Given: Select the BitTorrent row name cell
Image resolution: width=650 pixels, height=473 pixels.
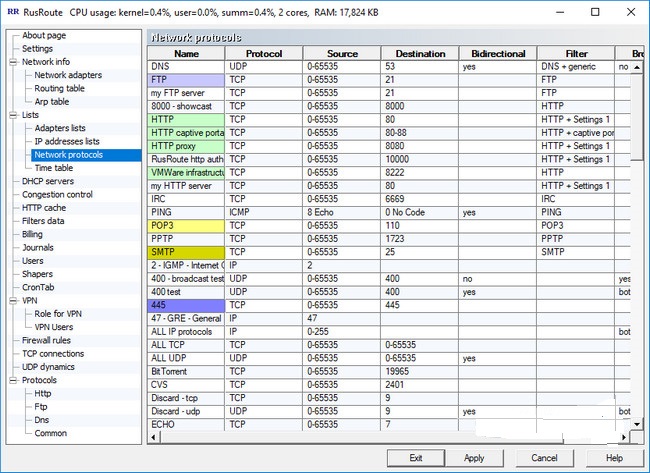Looking at the screenshot, I should point(186,371).
